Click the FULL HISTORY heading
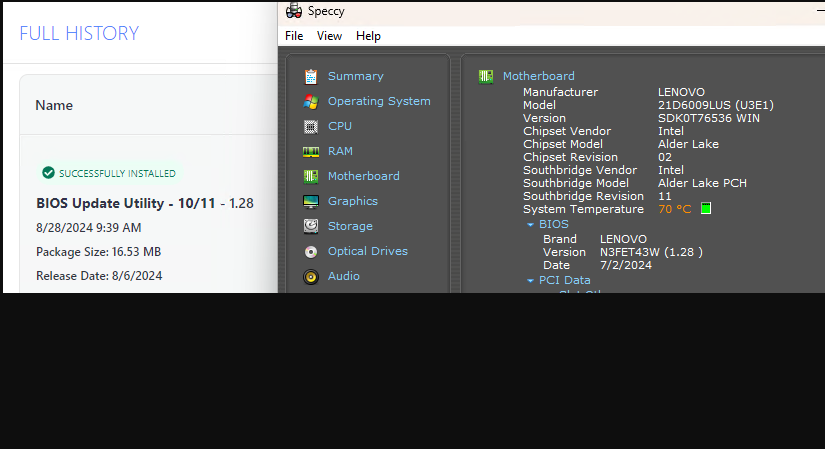This screenshot has height=449, width=825. [79, 33]
